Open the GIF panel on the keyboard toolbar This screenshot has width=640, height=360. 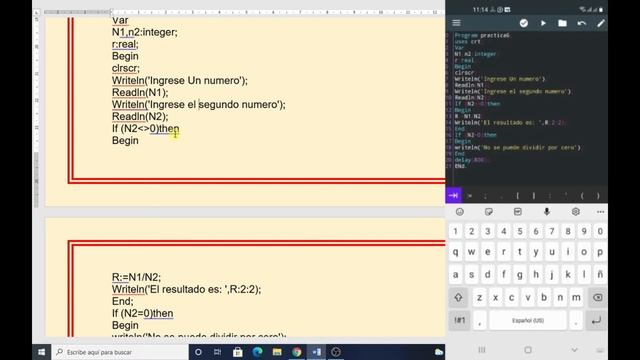click(x=518, y=212)
